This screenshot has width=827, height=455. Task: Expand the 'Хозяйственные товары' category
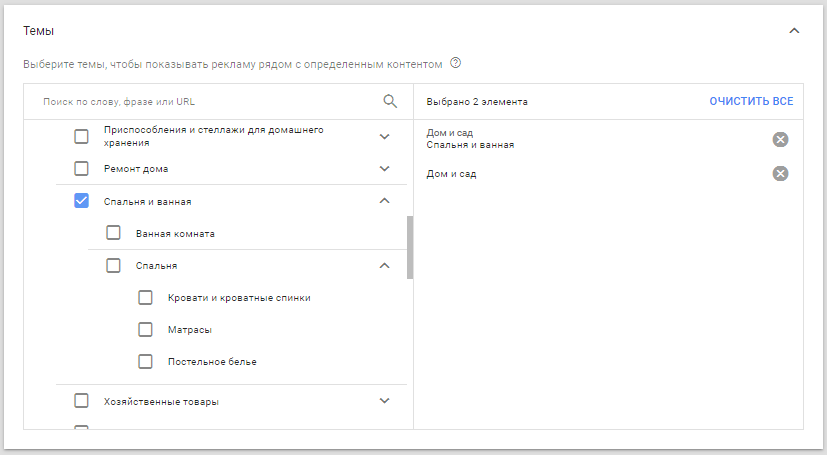point(384,401)
